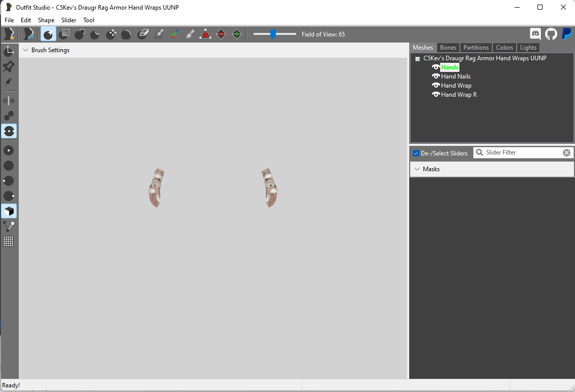
Task: Open the Discord link icon
Action: tap(535, 34)
